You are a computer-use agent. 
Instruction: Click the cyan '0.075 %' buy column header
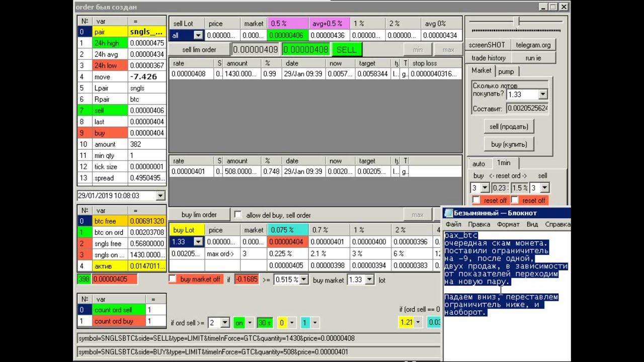tap(288, 230)
